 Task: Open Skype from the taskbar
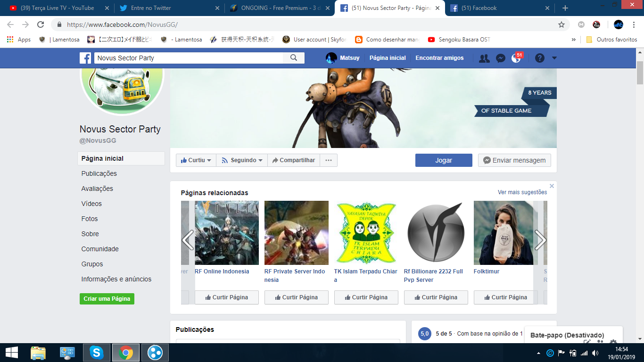click(96, 353)
